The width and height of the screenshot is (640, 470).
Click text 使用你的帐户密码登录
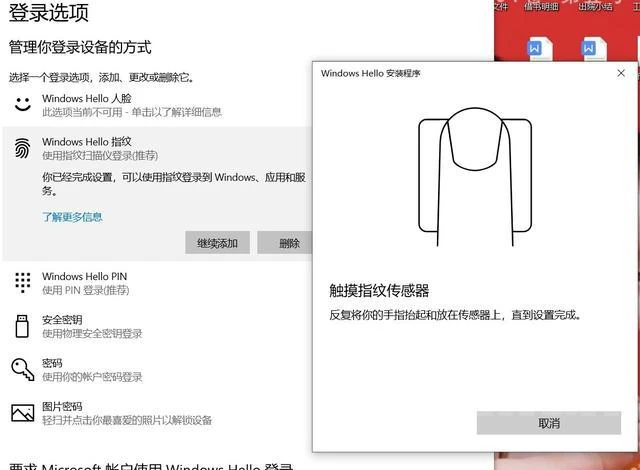[92, 377]
